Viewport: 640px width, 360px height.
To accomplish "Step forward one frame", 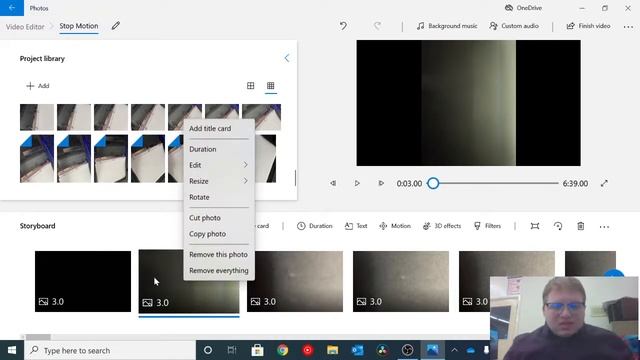I will [x=381, y=183].
